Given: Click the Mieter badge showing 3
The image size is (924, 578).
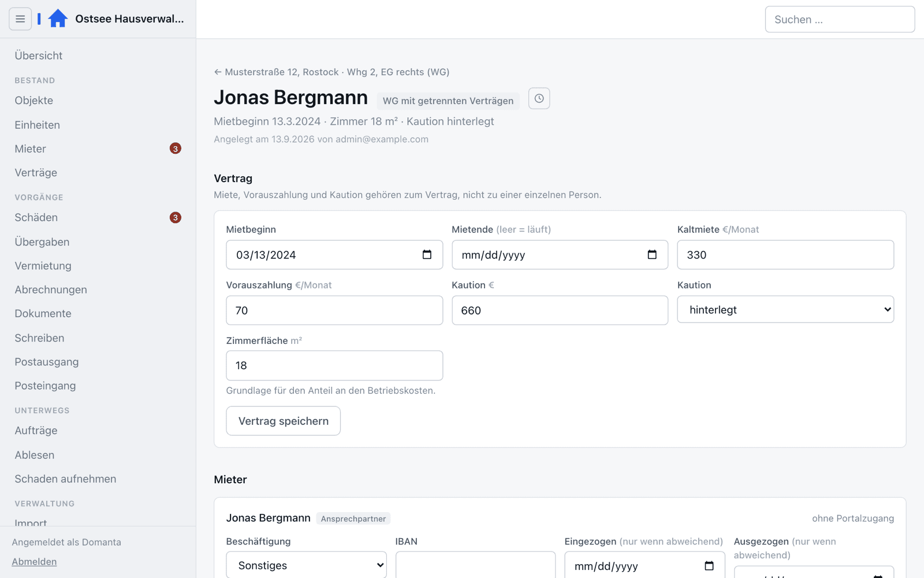Looking at the screenshot, I should tap(176, 149).
